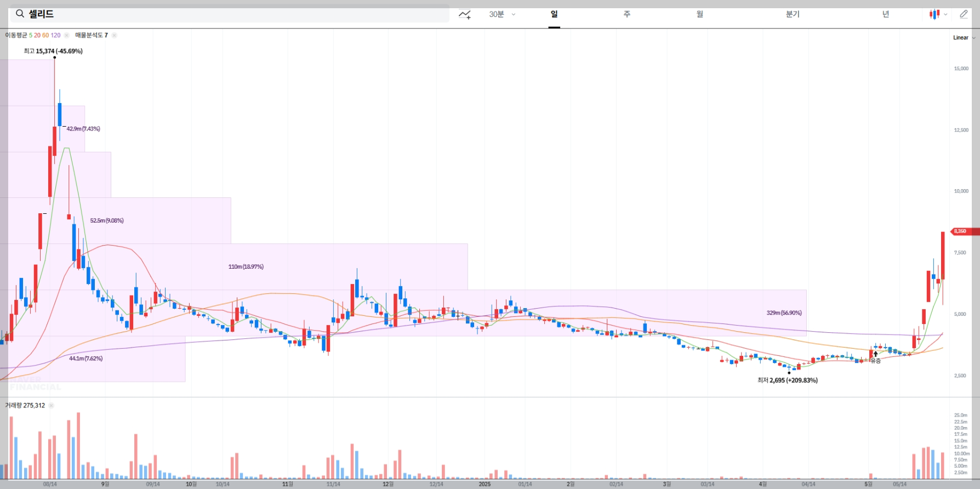
Task: Click the red 20-day moving average number
Action: coord(37,35)
